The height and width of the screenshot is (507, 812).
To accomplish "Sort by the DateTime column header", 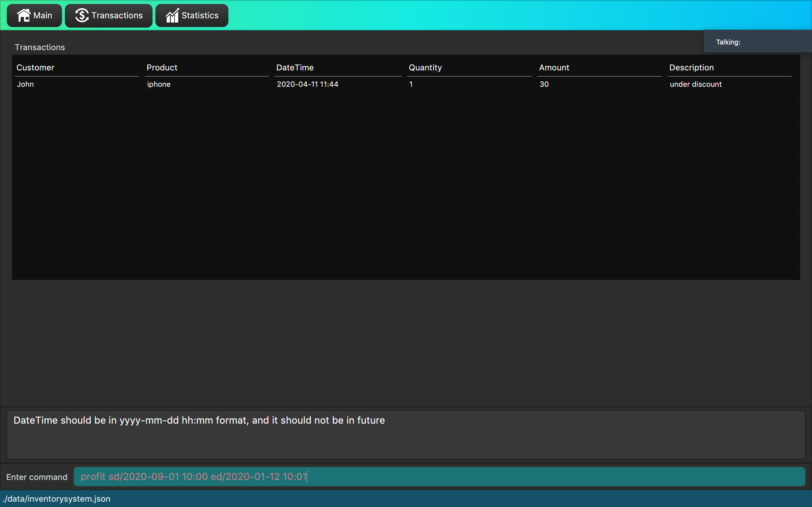I will (x=295, y=67).
